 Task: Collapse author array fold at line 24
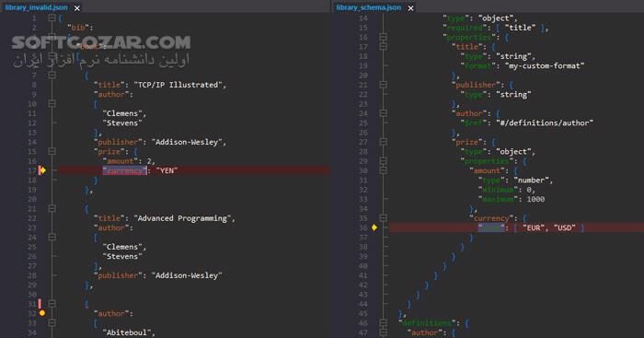[x=52, y=238]
